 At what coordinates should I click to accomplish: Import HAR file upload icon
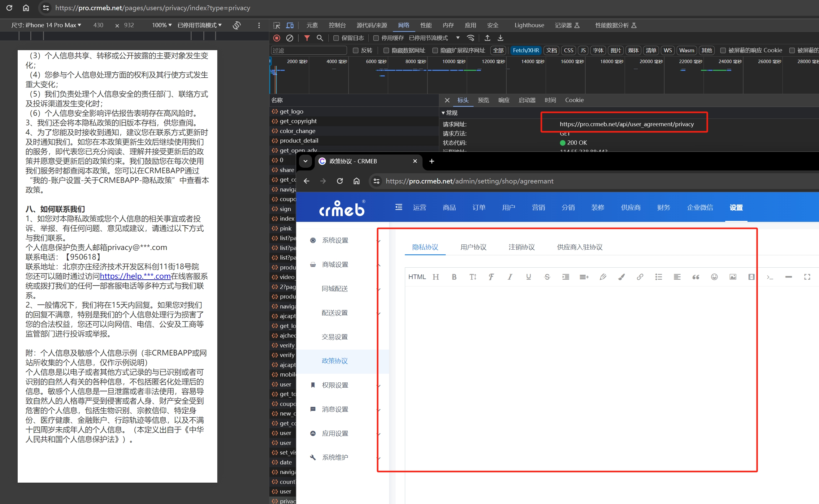click(487, 38)
